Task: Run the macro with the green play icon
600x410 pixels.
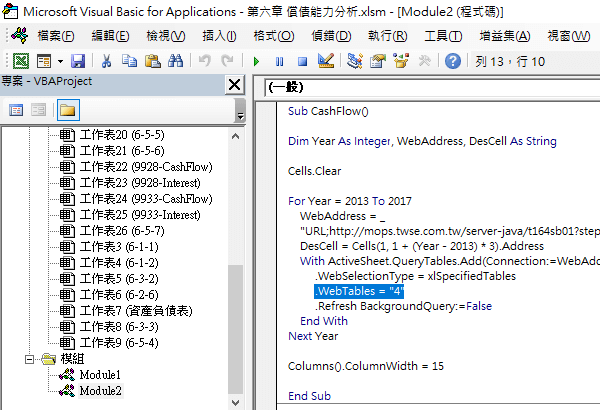Action: pos(256,61)
